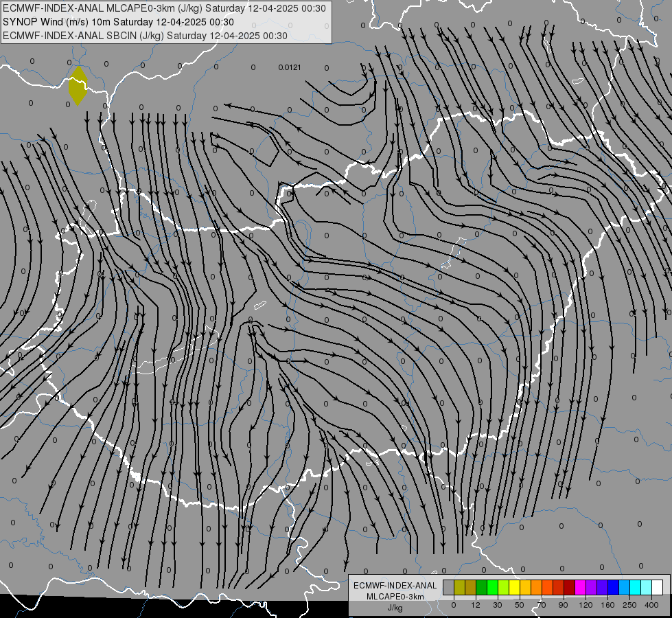672x618 pixels.
Task: Click the J/kg unit label in legend
Action: point(395,607)
